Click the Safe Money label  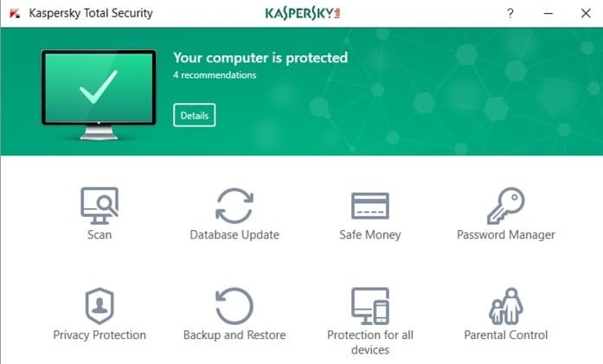370,235
